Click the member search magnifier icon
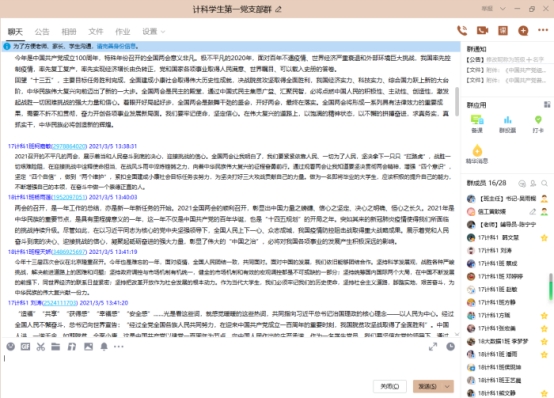554x398 pixels. [544, 183]
